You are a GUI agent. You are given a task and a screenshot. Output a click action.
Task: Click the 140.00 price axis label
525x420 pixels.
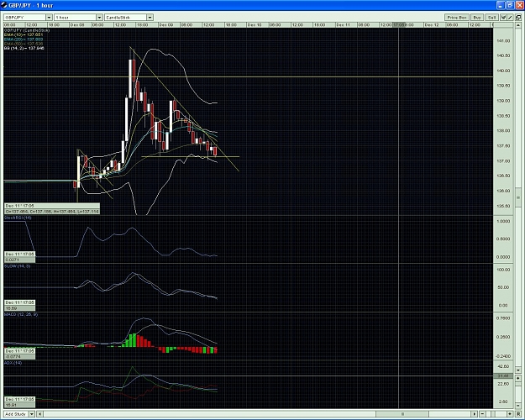pyautogui.click(x=503, y=71)
